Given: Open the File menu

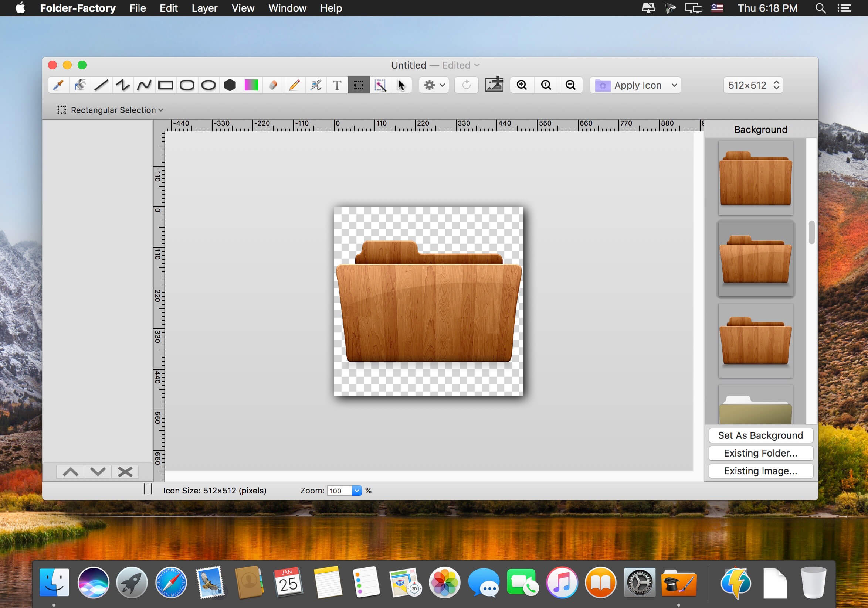Looking at the screenshot, I should [138, 8].
